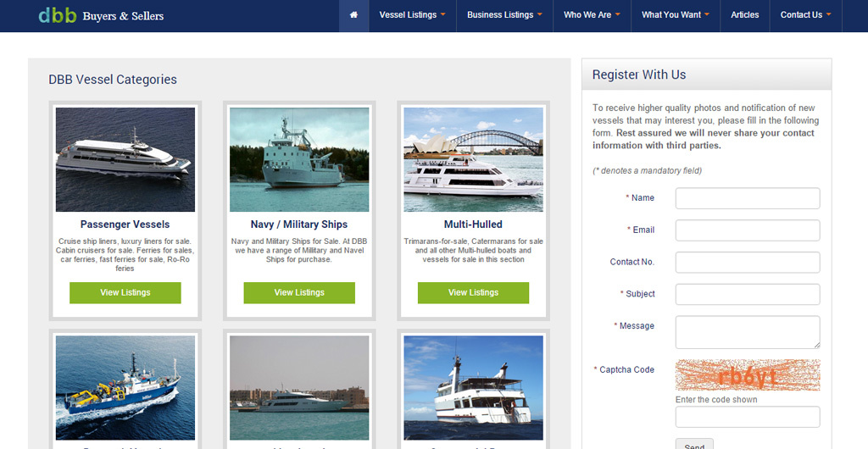Expand the Who We Are menu

coord(592,15)
